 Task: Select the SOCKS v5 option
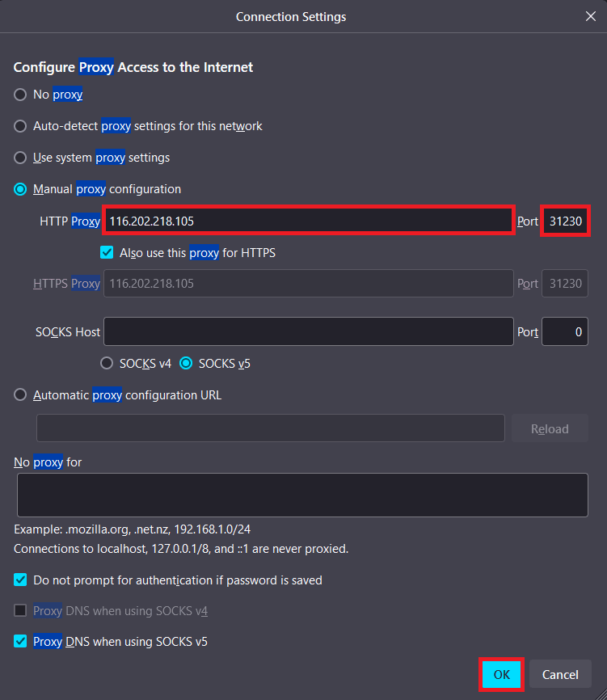pos(185,364)
